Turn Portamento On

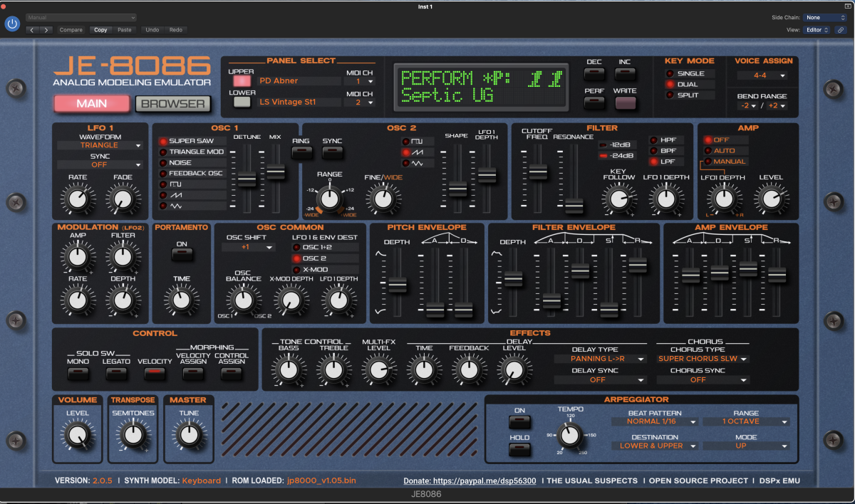(181, 254)
